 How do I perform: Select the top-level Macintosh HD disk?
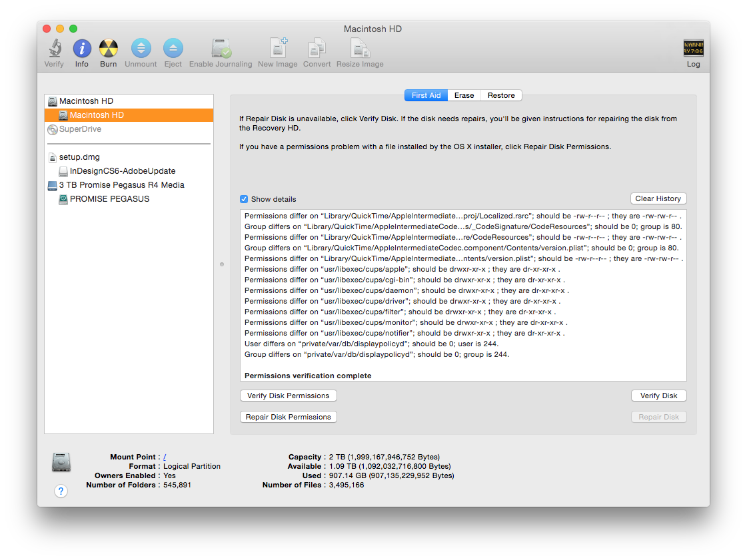(129, 101)
